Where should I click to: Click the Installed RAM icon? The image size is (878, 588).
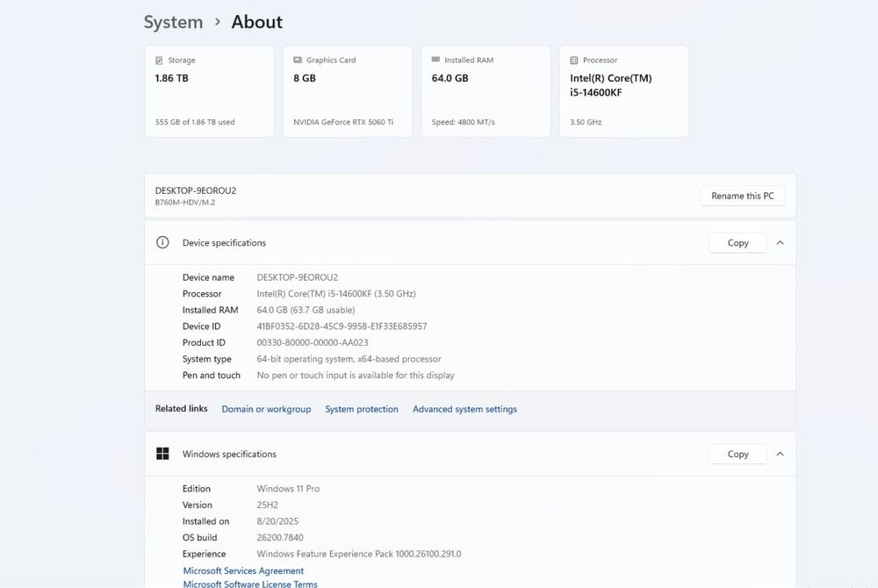(x=435, y=61)
